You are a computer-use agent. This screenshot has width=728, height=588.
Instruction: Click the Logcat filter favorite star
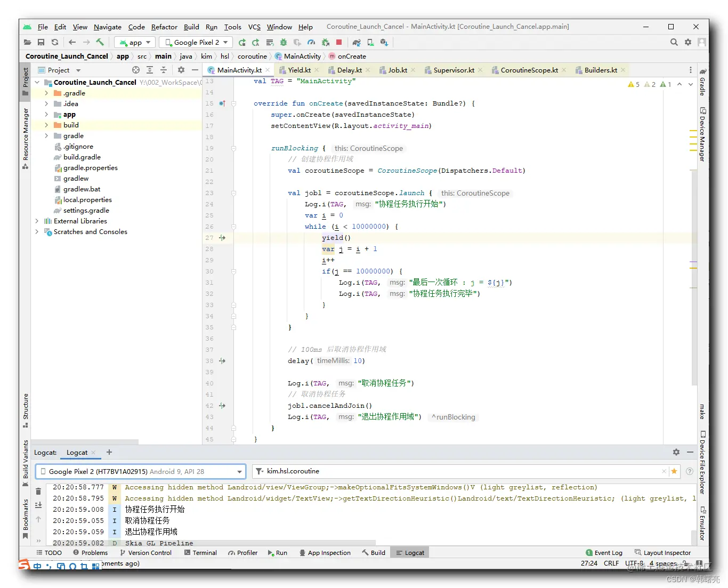674,471
